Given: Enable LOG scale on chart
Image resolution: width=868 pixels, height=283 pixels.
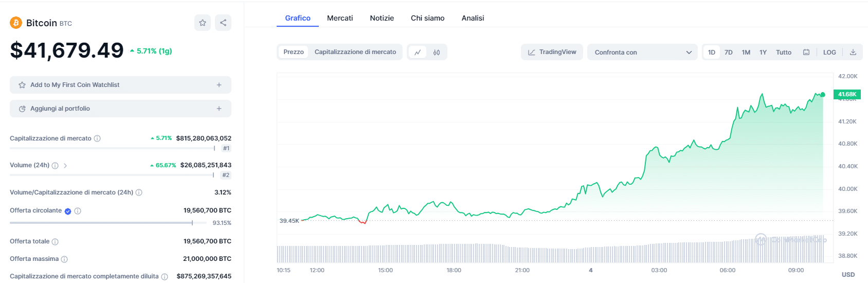Looking at the screenshot, I should pos(829,52).
